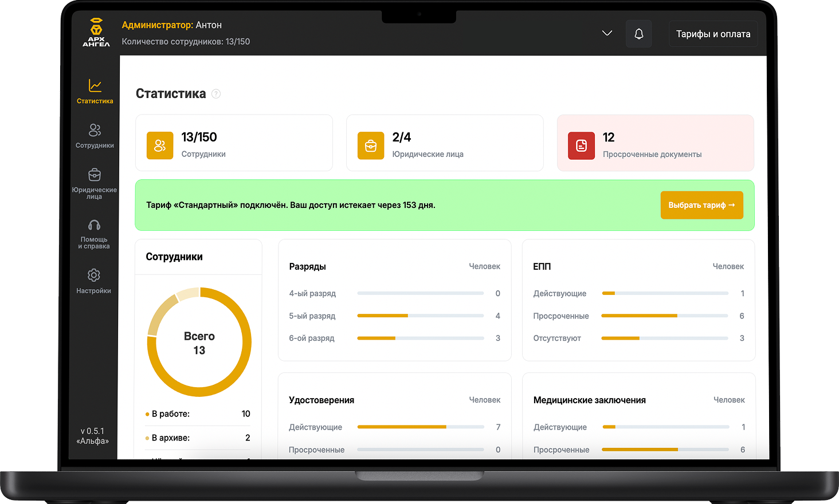
Task: Click the Выбрать тариф button
Action: [702, 205]
